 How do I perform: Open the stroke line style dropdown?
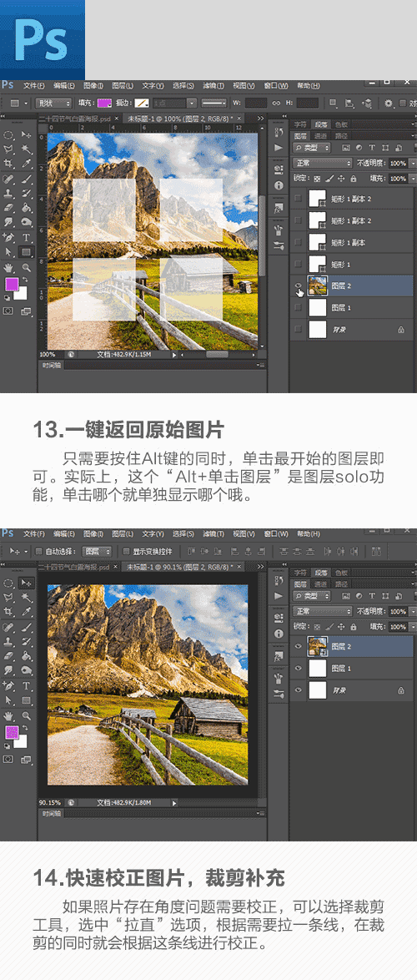pyautogui.click(x=214, y=104)
